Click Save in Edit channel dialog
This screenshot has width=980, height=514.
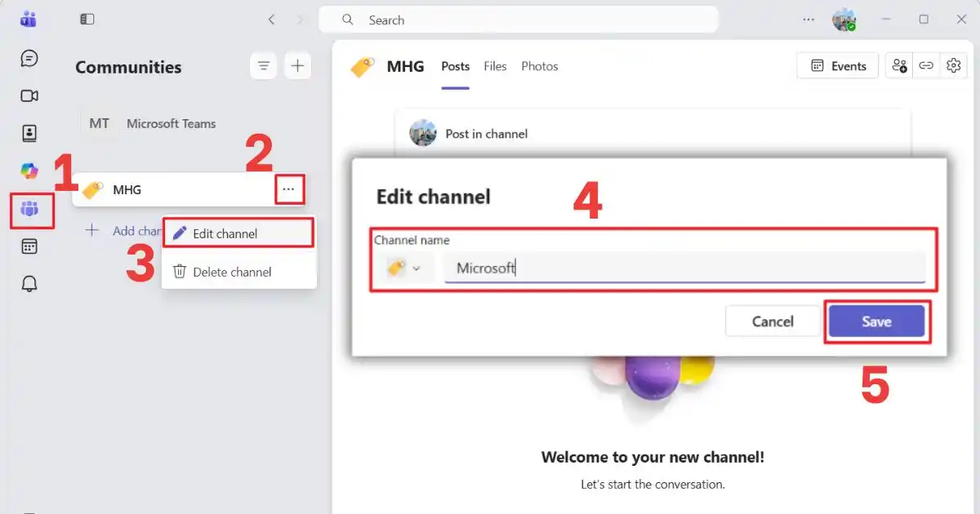click(x=876, y=321)
